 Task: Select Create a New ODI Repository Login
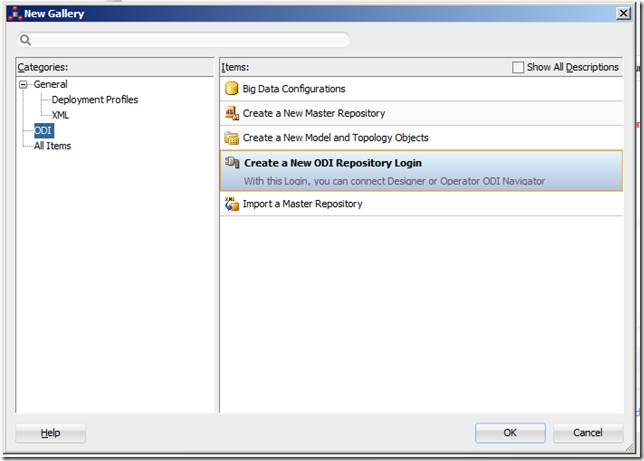[421, 171]
